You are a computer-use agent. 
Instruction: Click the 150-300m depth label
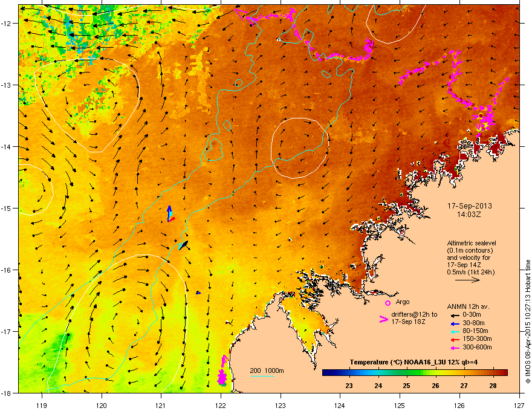(x=477, y=338)
